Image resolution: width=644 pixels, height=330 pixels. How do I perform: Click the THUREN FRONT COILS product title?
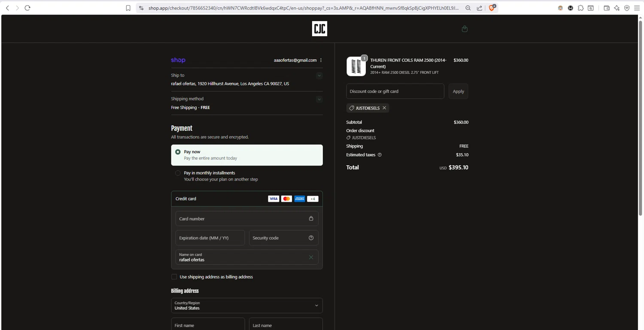click(408, 63)
